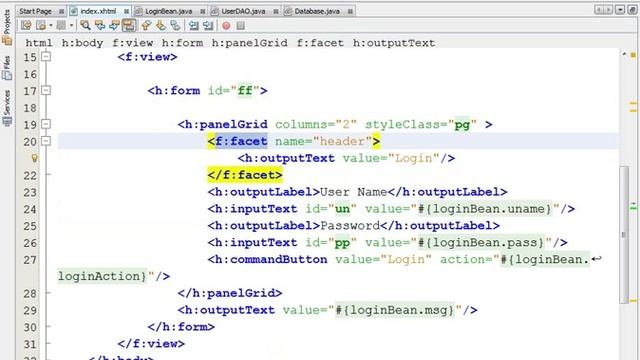Click the Shift Line Right icon
The width and height of the screenshot is (640, 360).
208,26
